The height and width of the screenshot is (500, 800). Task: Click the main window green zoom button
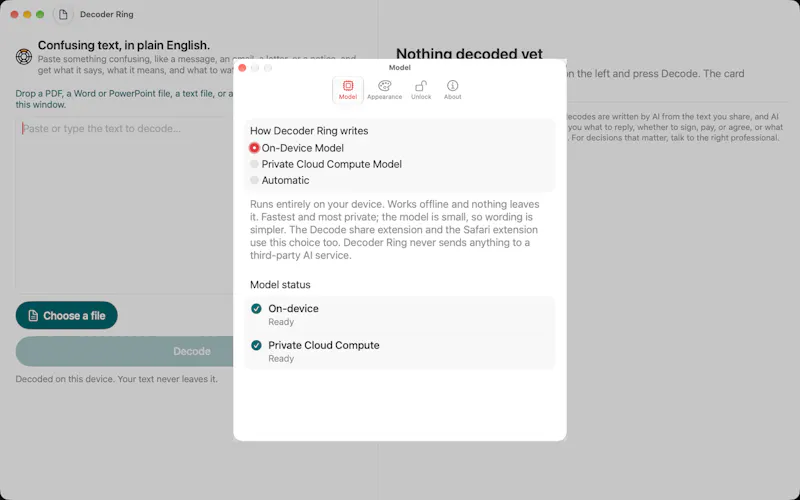pos(40,14)
